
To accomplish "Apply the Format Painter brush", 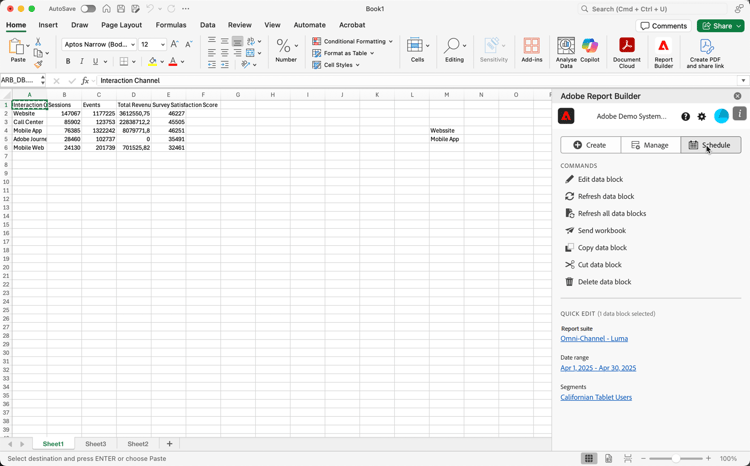I will (38, 64).
